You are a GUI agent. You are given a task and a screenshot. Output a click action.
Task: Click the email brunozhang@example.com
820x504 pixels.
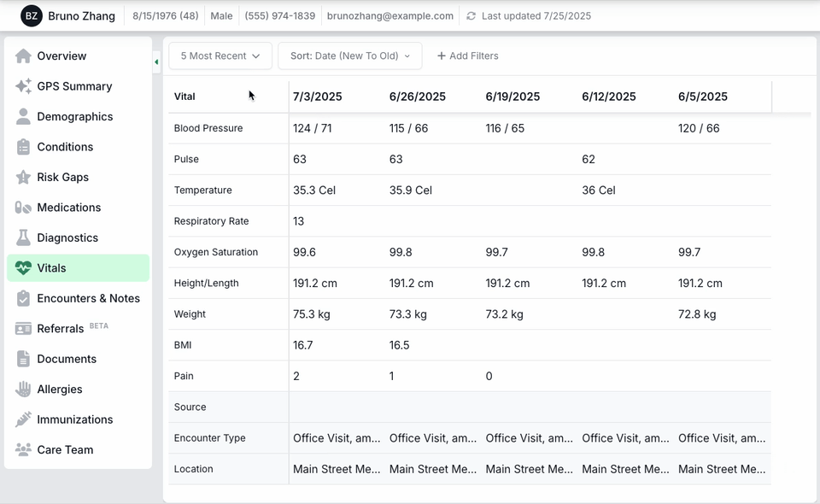tap(390, 16)
